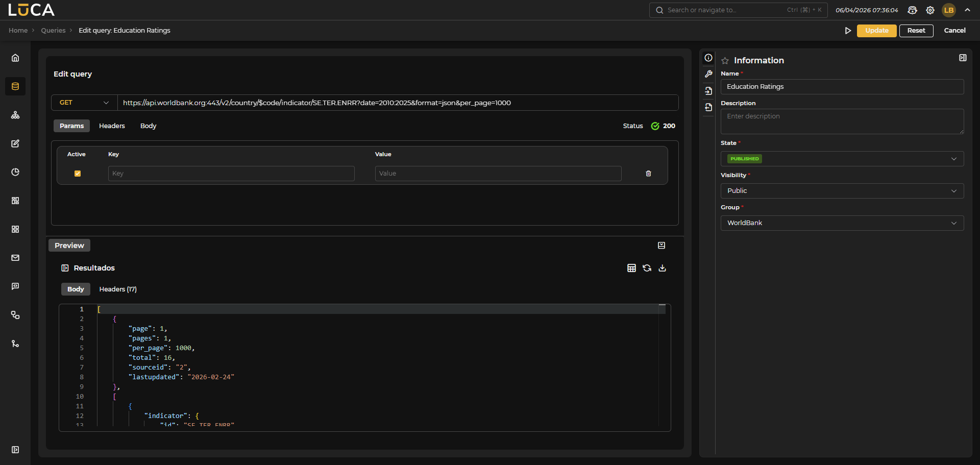Switch the Resultados output to table view
This screenshot has height=465, width=980.
[632, 267]
